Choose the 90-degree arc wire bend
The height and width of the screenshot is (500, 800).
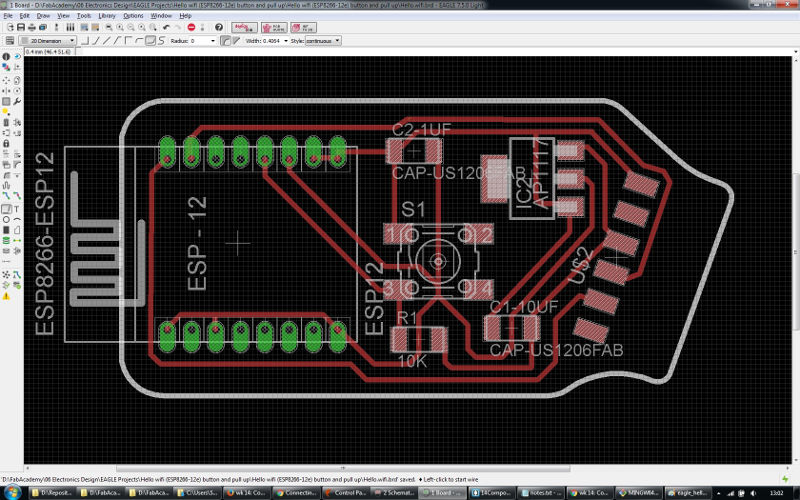coord(139,41)
